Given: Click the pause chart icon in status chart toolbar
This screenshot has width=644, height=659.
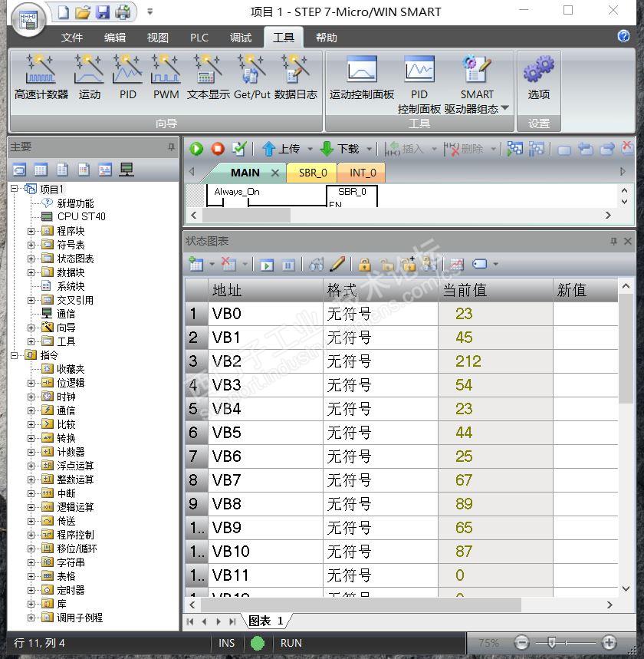Looking at the screenshot, I should (288, 265).
